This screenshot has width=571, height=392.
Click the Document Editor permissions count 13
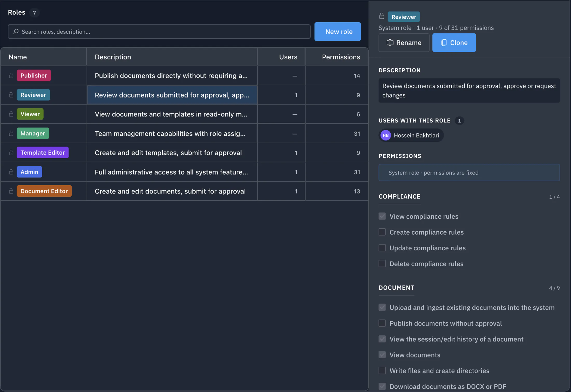[357, 191]
